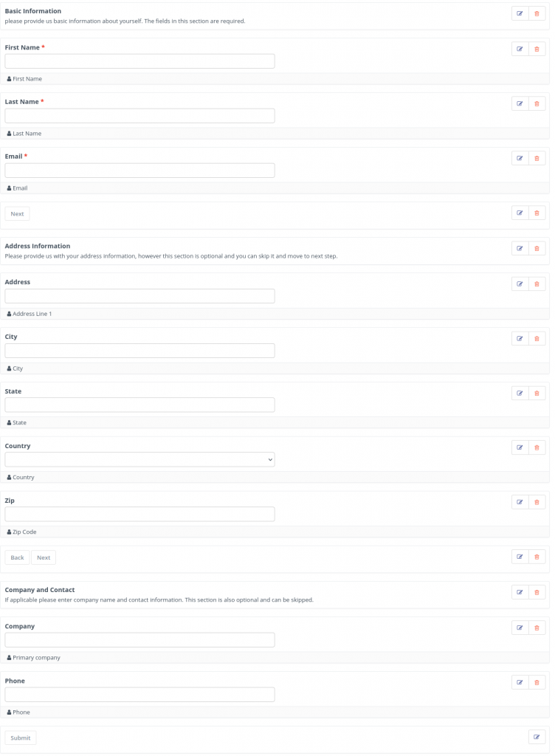The image size is (555, 756).
Task: Click the Back button below Zip
Action: point(18,557)
